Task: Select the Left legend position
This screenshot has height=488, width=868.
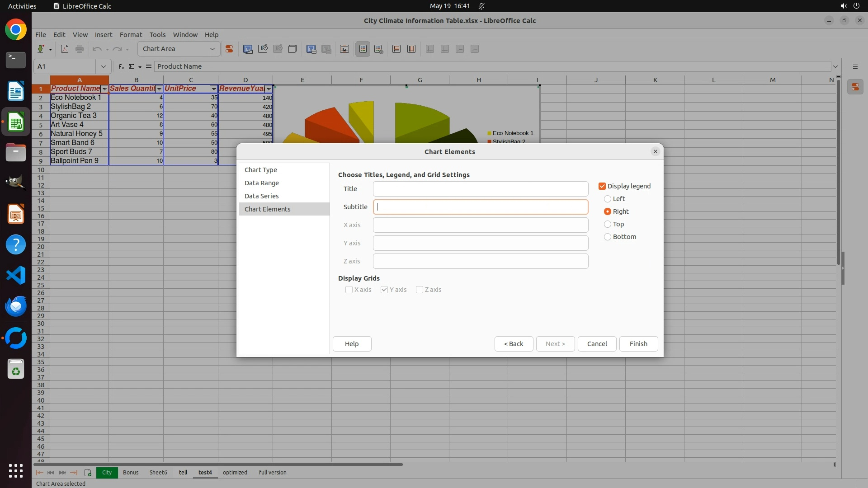Action: pyautogui.click(x=608, y=199)
